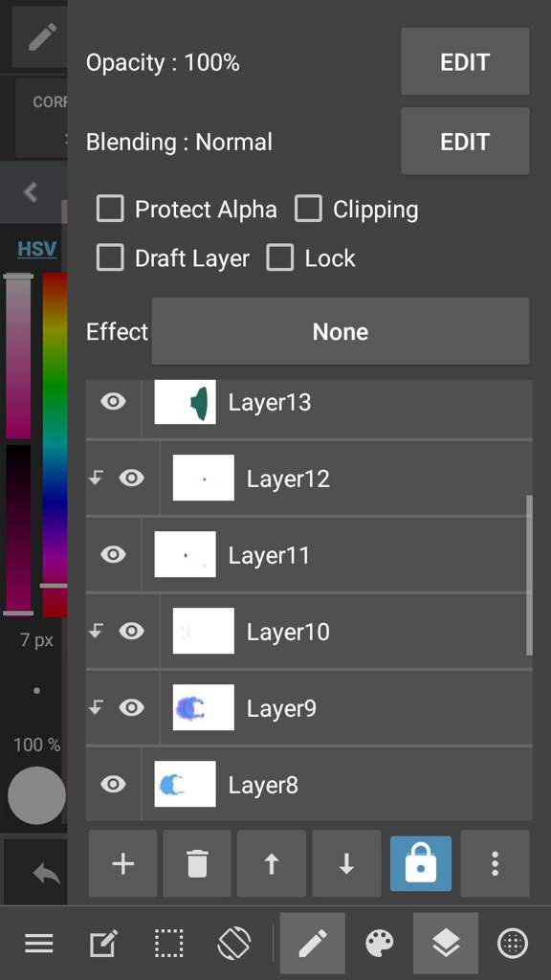Image resolution: width=551 pixels, height=980 pixels.
Task: Open the Effect None dropdown
Action: point(341,331)
